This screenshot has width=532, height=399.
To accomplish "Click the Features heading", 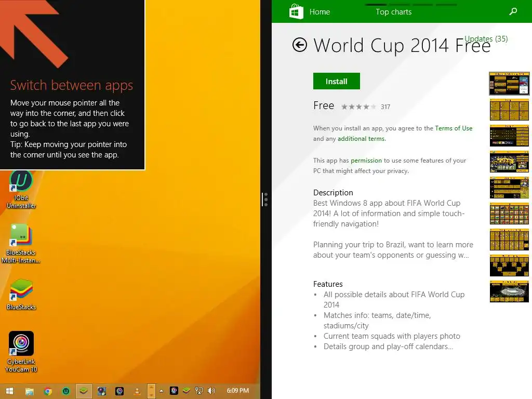I will 328,284.
